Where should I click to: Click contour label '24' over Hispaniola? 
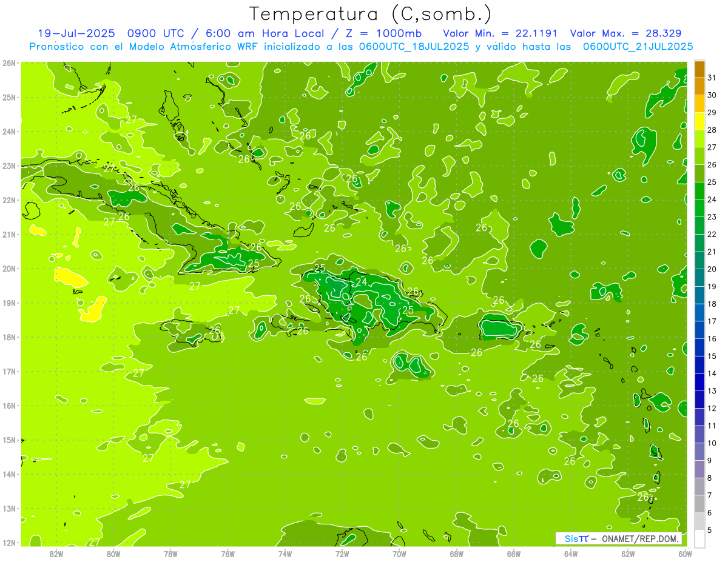click(x=361, y=282)
